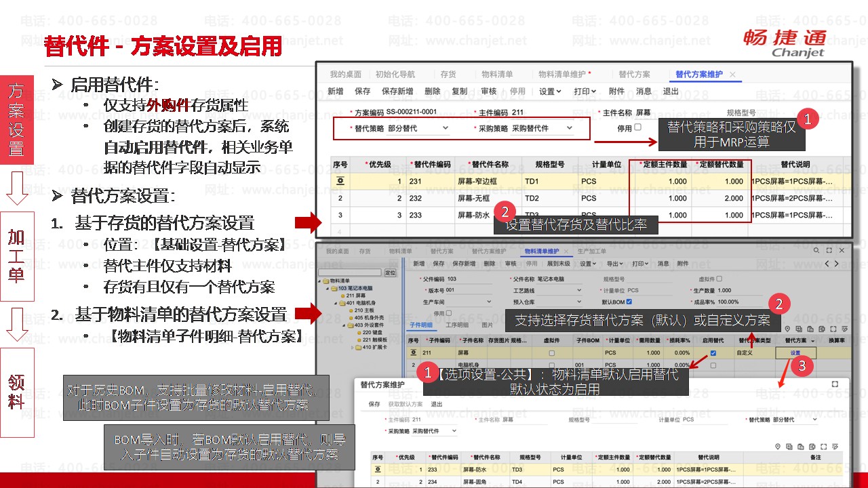Click the search icon in the 物料清单维护 window
This screenshot has width=868, height=488.
click(x=815, y=251)
